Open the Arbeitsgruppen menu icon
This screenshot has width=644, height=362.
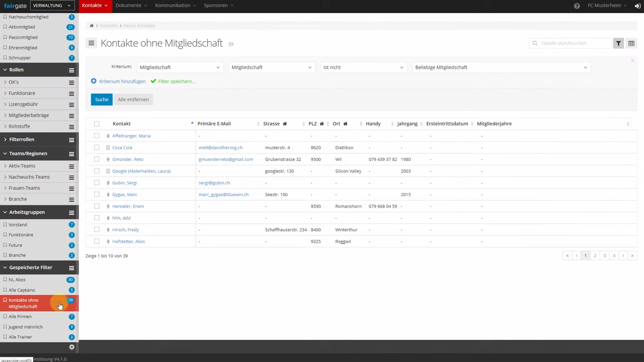coord(71,213)
